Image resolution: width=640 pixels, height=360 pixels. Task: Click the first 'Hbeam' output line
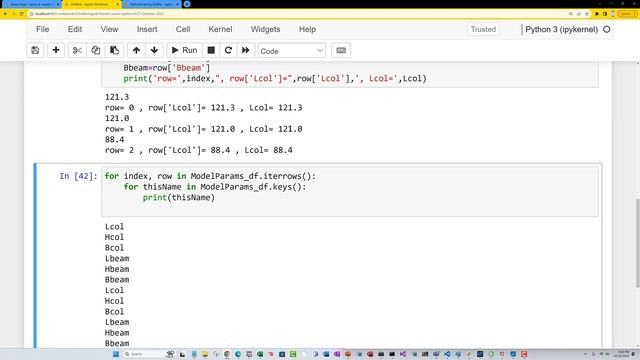[x=117, y=269]
